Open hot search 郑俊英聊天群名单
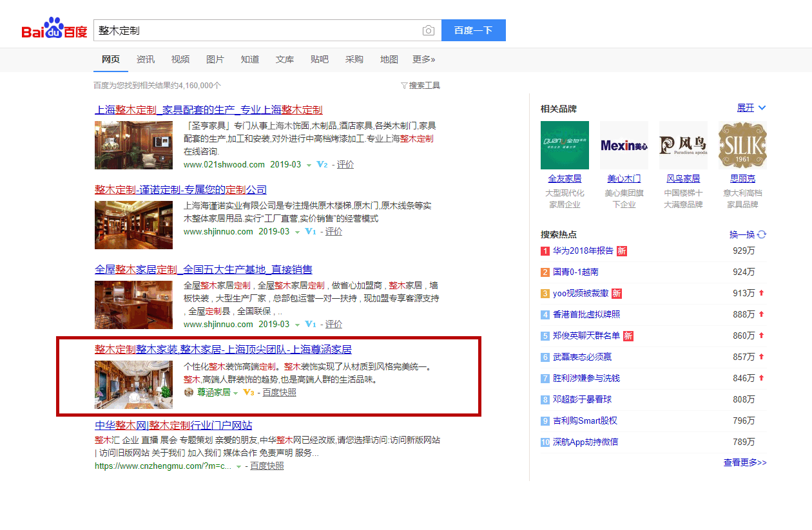Screen dimensions: 812x530 (x=586, y=336)
